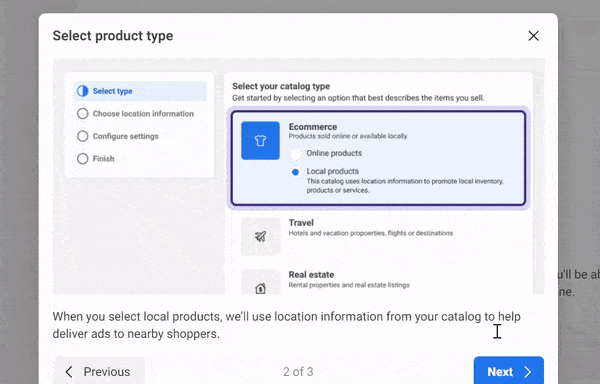Click the "Select product type" dialog title
Viewport: 600px width, 384px height.
pos(113,36)
